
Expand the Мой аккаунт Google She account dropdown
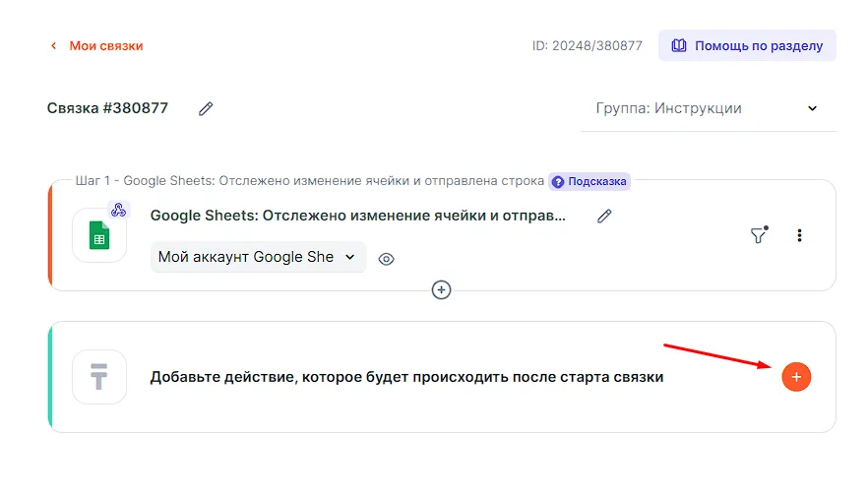(x=258, y=257)
